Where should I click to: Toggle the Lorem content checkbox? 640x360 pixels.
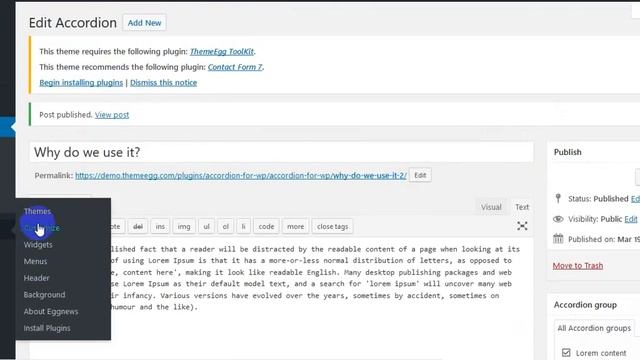(566, 352)
